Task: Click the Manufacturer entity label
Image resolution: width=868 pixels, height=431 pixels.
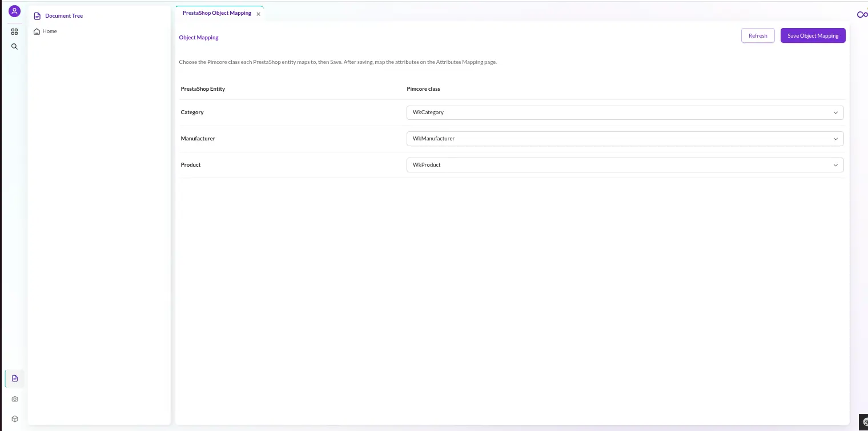Action: click(198, 139)
